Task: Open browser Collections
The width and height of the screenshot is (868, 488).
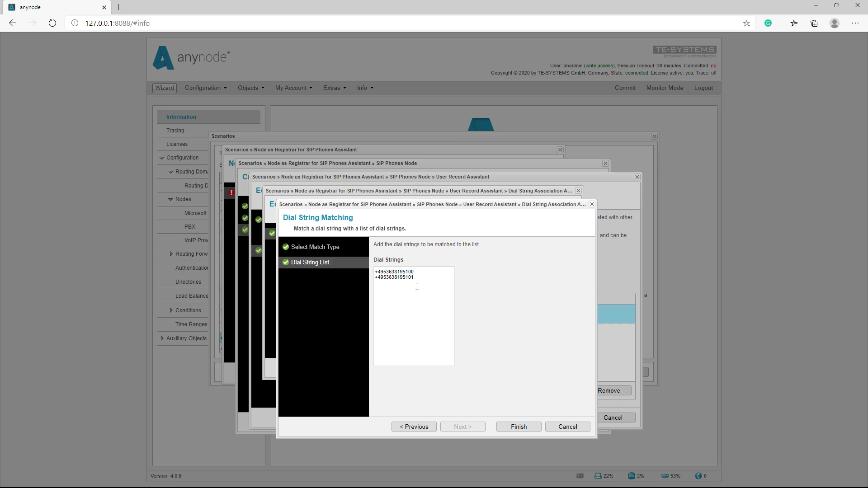Action: click(x=814, y=23)
